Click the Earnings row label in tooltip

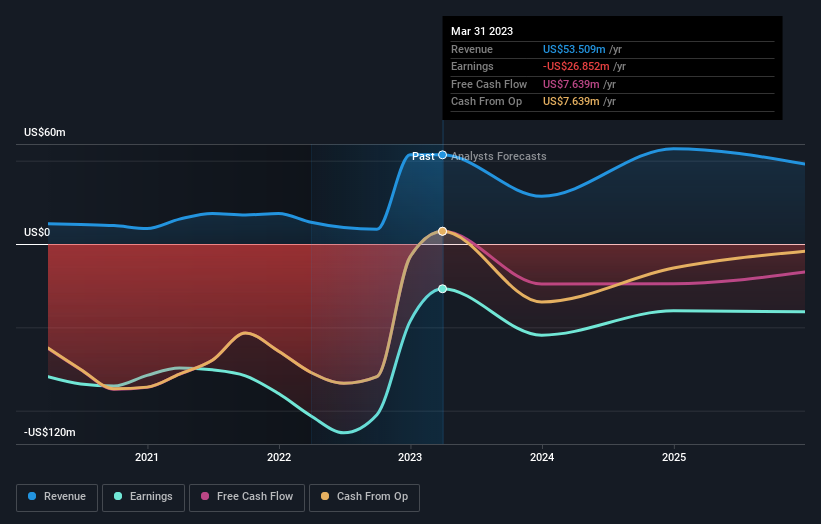pos(472,66)
